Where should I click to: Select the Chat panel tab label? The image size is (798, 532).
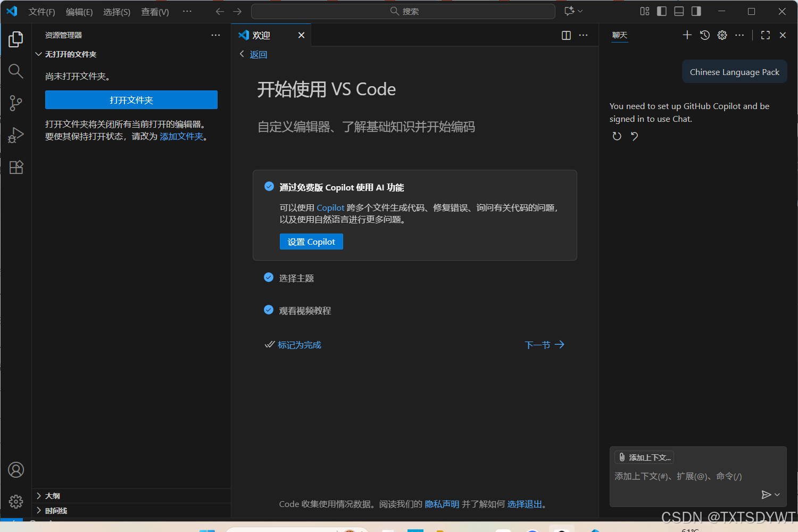tap(620, 35)
